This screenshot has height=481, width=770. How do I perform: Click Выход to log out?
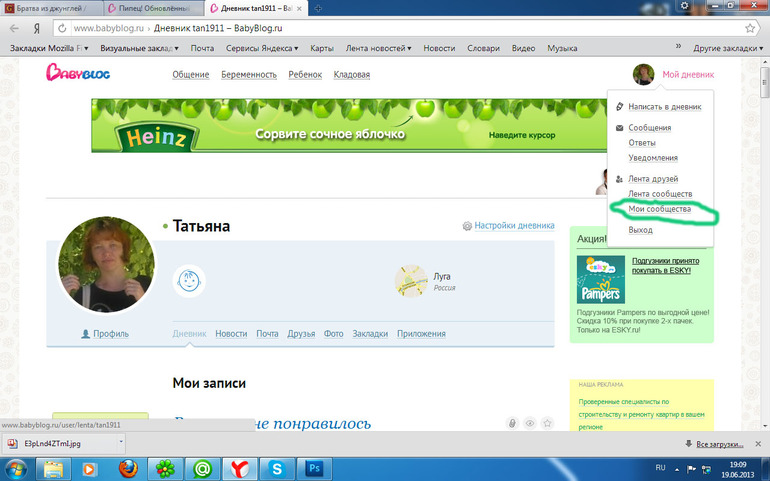pyautogui.click(x=640, y=230)
